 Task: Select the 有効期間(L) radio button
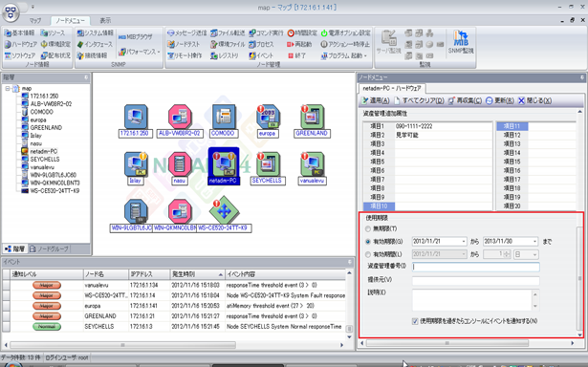point(368,254)
